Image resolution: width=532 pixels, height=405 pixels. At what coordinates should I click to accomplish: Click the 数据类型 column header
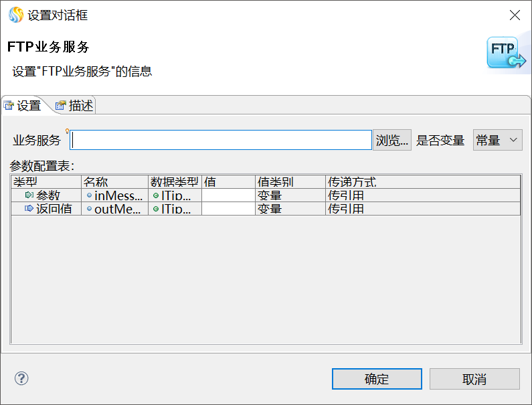[x=175, y=182]
